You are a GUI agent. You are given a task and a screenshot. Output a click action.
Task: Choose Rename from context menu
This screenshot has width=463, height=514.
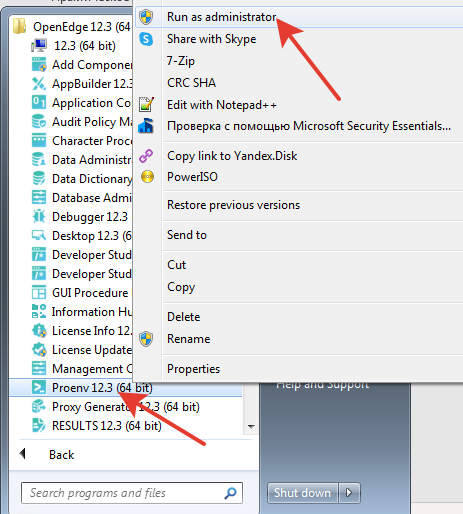click(188, 339)
